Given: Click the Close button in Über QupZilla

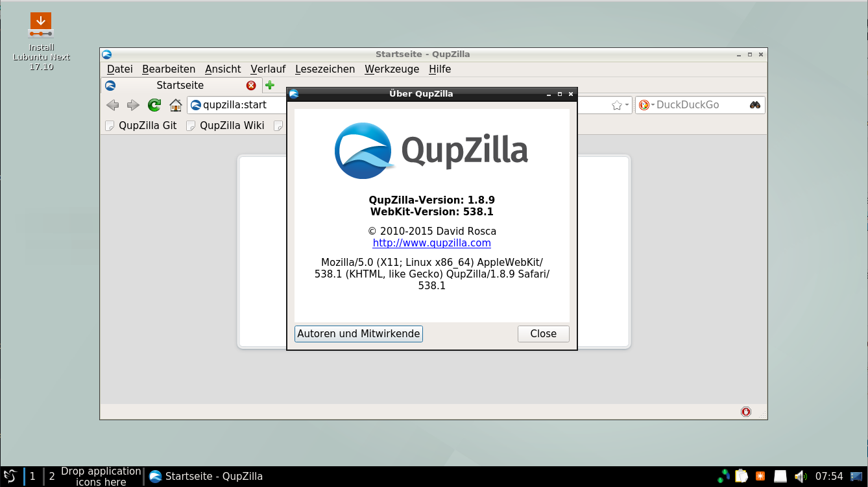Looking at the screenshot, I should (x=544, y=334).
